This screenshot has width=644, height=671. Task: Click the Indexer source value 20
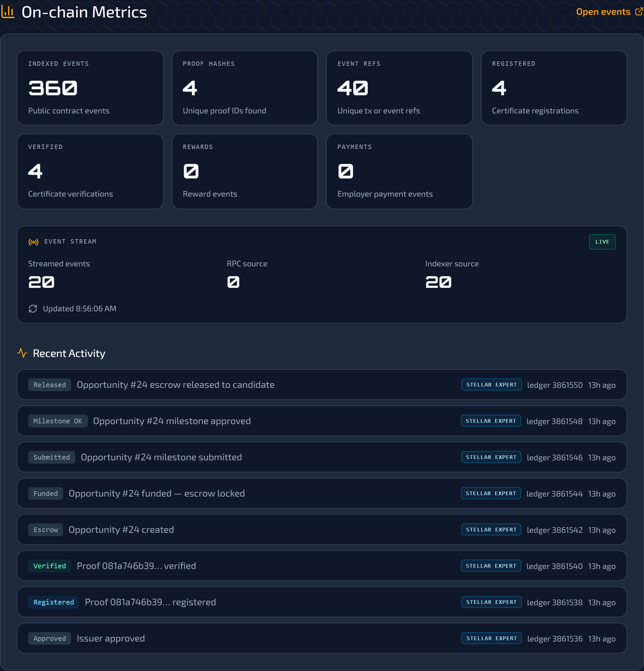coord(438,282)
